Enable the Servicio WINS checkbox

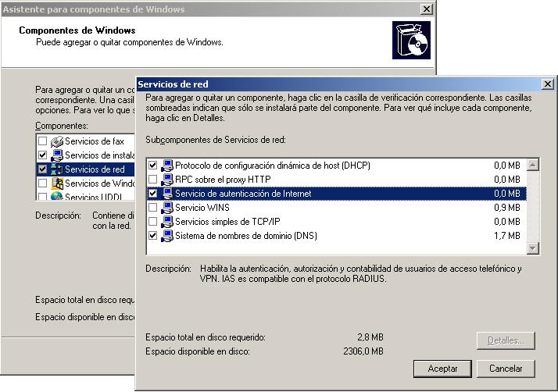(x=152, y=208)
